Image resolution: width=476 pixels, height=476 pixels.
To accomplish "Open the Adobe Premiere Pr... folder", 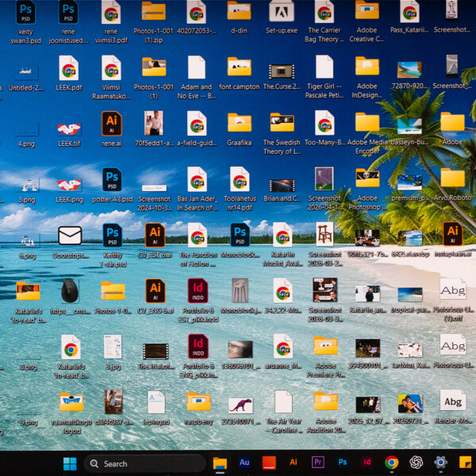I will click(326, 345).
